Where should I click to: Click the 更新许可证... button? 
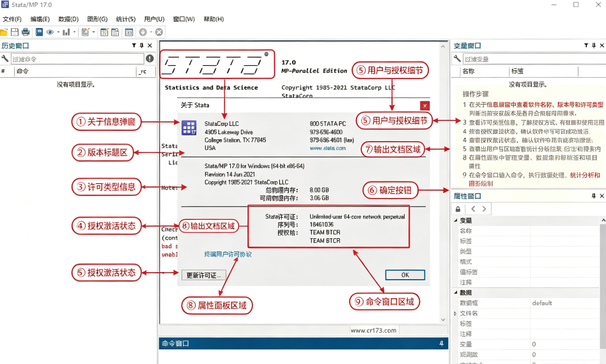pyautogui.click(x=204, y=275)
